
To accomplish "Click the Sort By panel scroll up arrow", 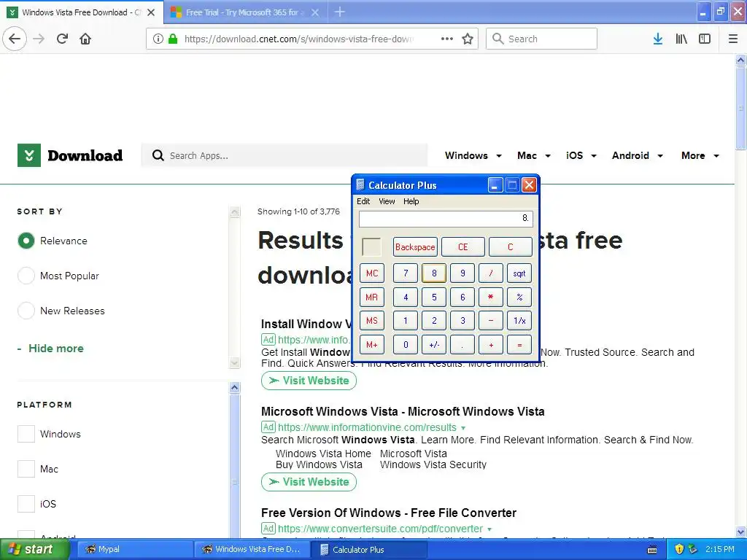I will [x=234, y=212].
